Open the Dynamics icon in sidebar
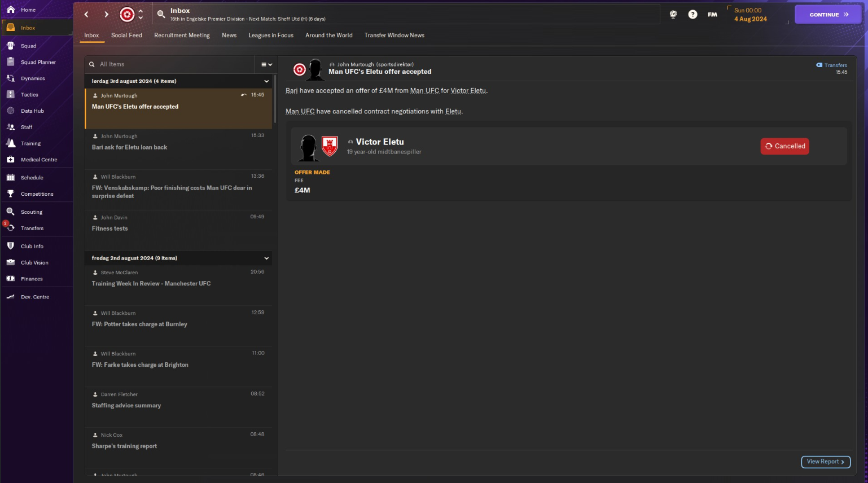Viewport: 868px width, 483px height. pyautogui.click(x=10, y=78)
